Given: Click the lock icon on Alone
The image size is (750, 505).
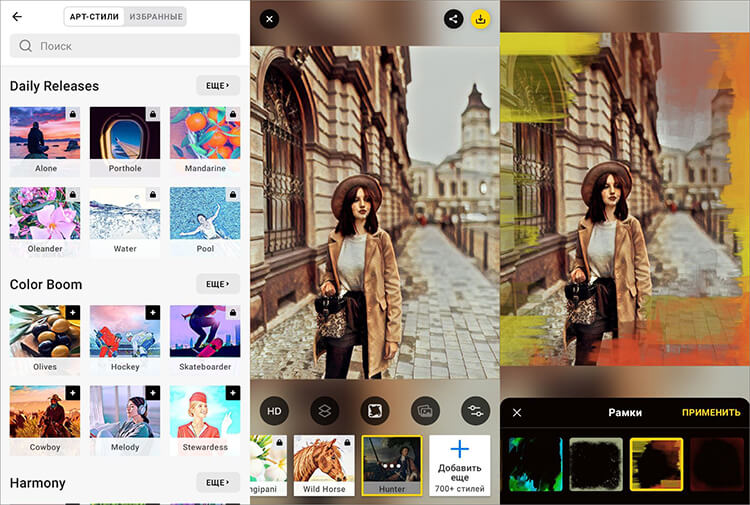Looking at the screenshot, I should tap(73, 114).
